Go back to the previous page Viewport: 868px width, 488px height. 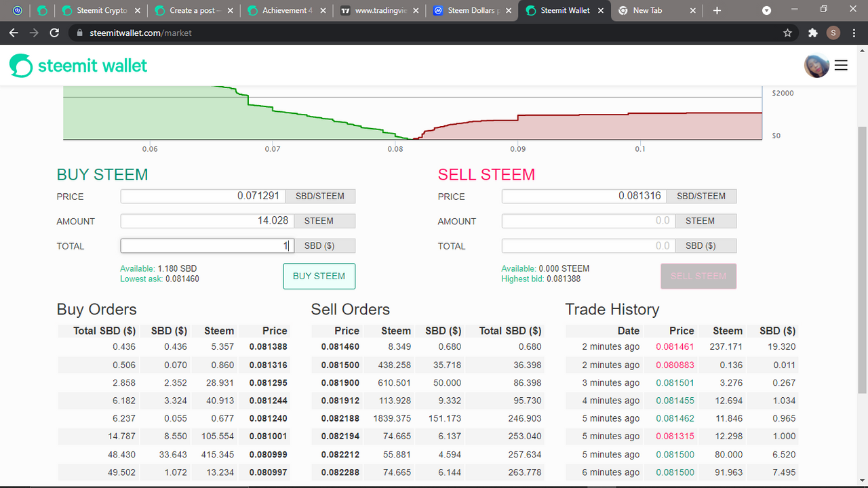pos(14,33)
